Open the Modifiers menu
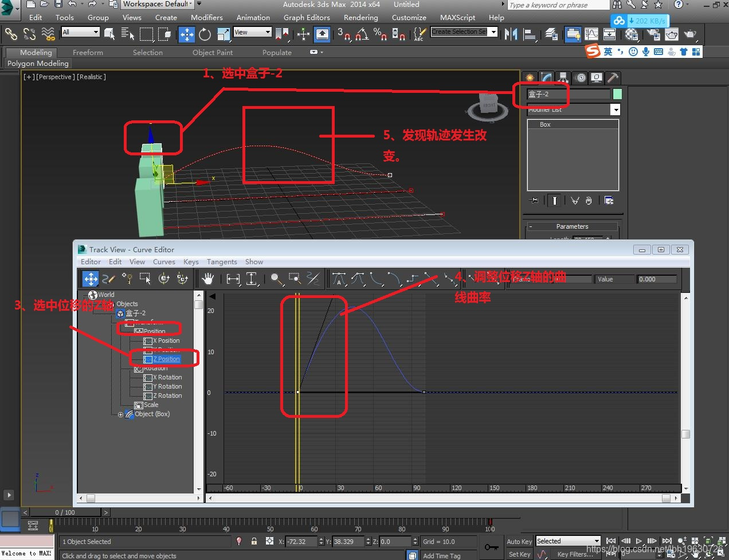The height and width of the screenshot is (560, 729). point(207,18)
